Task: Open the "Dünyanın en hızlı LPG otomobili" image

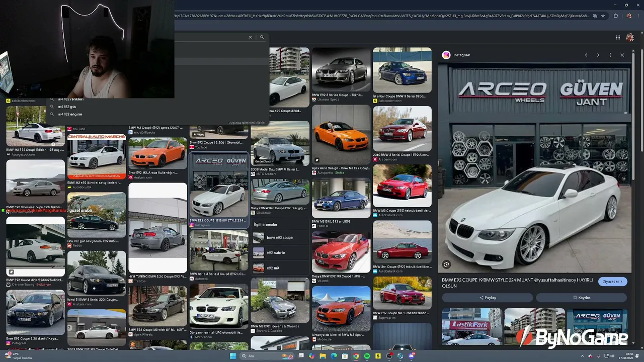Action: pyautogui.click(x=218, y=306)
